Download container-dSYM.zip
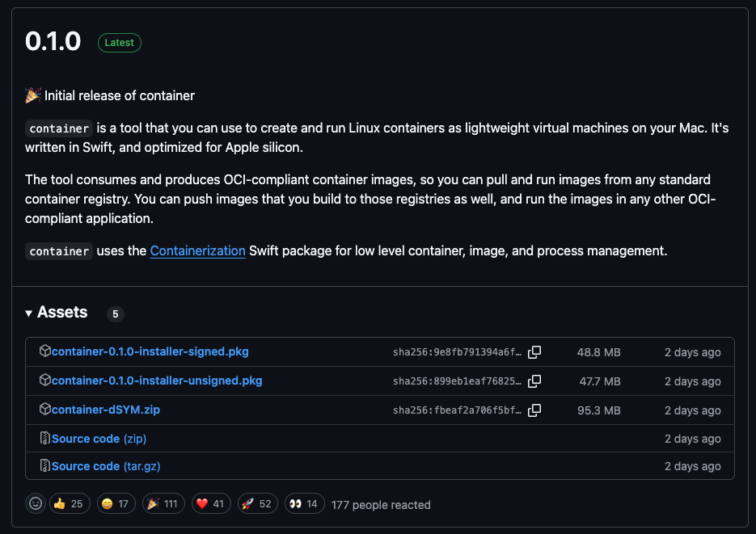 (x=106, y=410)
